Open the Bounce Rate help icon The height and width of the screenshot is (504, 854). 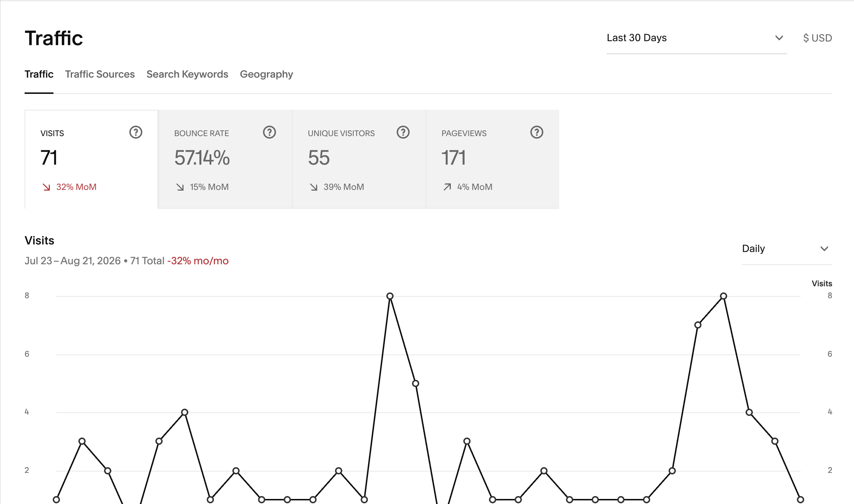pyautogui.click(x=269, y=132)
